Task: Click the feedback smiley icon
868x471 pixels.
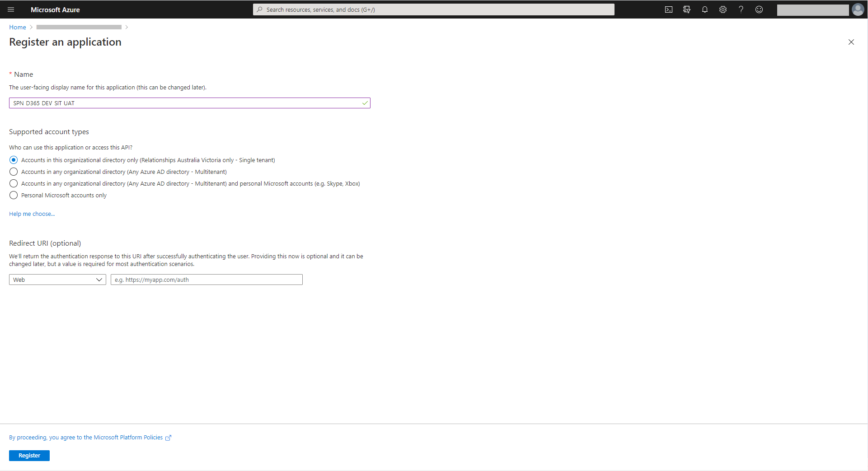Action: click(759, 9)
